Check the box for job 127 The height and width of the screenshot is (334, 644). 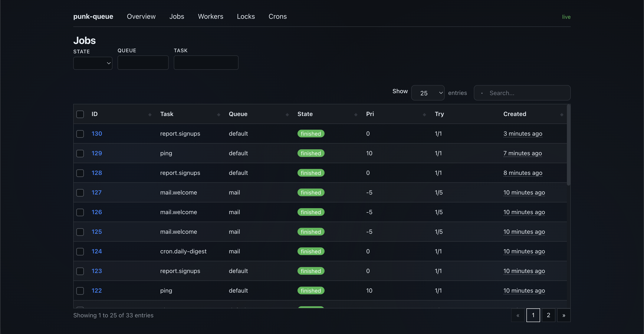point(80,193)
